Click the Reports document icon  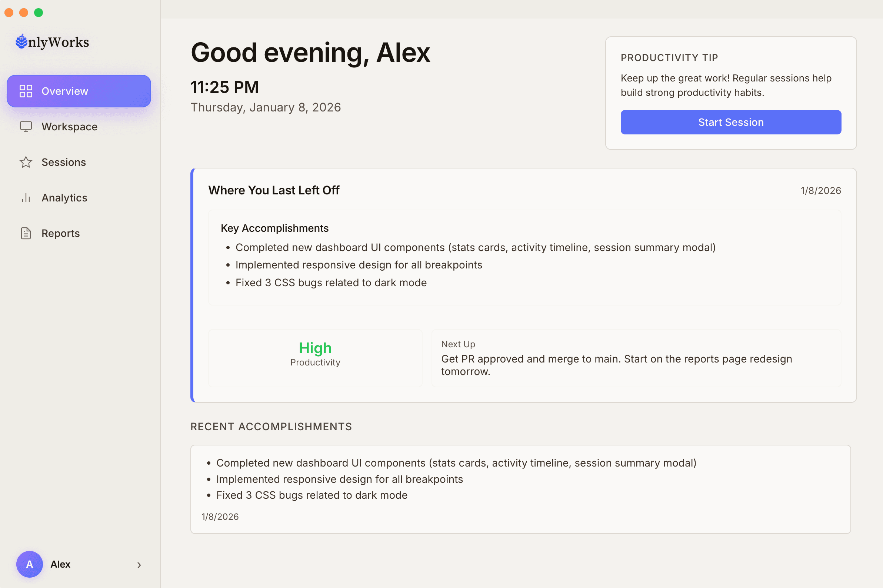(26, 233)
